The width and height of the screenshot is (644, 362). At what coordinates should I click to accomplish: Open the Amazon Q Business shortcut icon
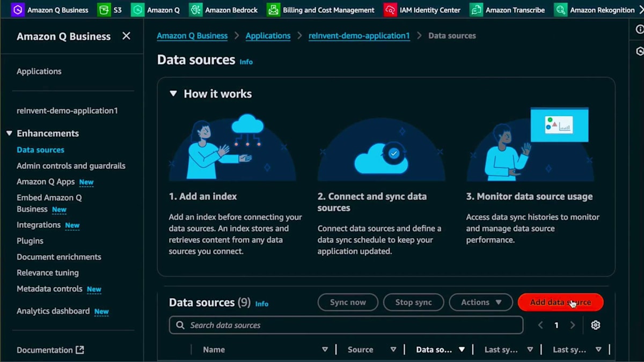coord(17,10)
